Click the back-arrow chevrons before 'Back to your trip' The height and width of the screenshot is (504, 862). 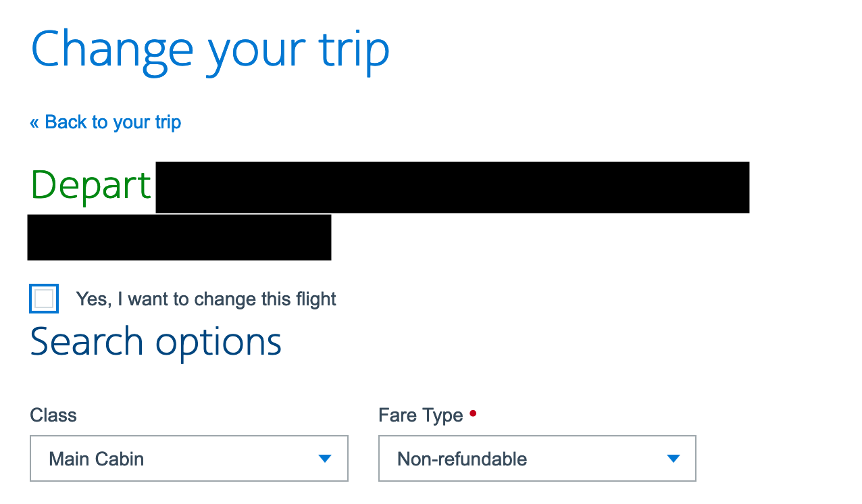[x=34, y=122]
